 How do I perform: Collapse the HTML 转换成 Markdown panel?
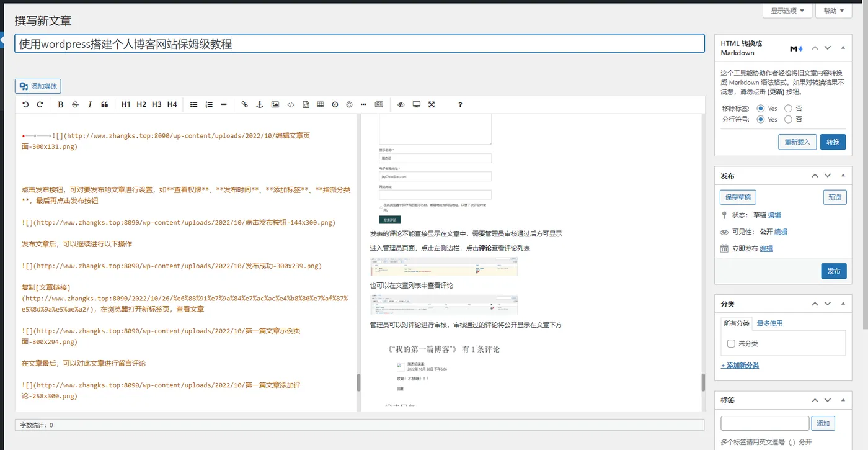coord(843,48)
